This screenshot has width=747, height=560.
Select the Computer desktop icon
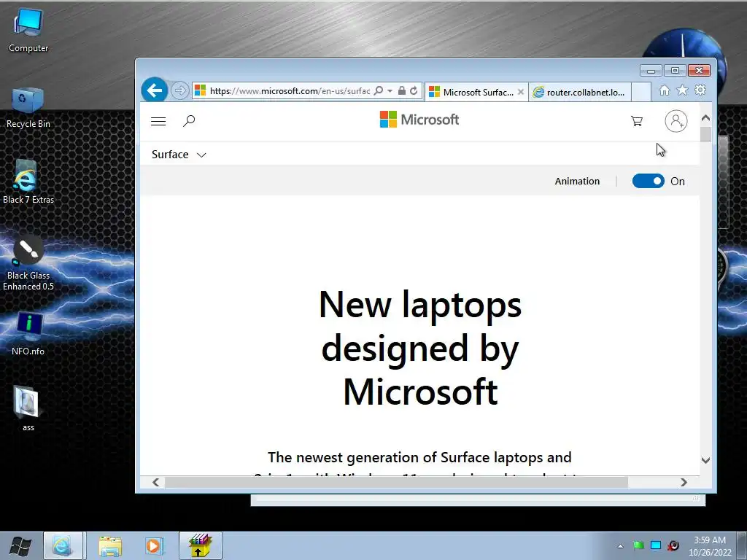click(28, 29)
